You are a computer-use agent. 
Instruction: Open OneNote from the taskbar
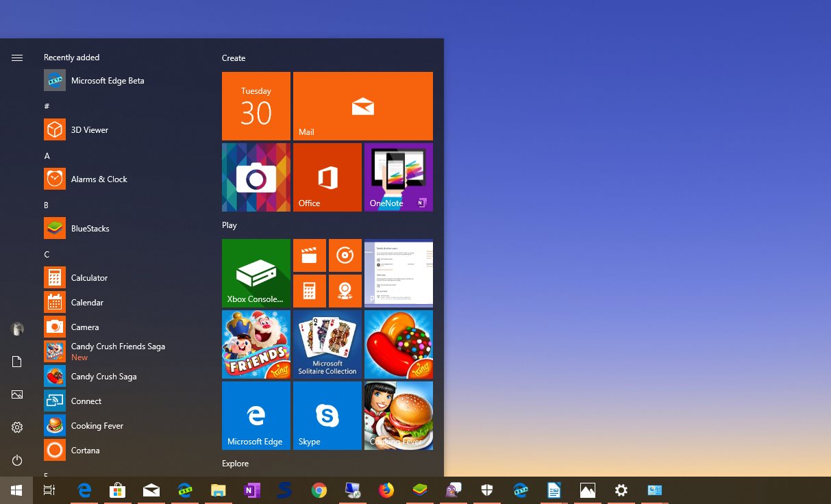(x=252, y=490)
